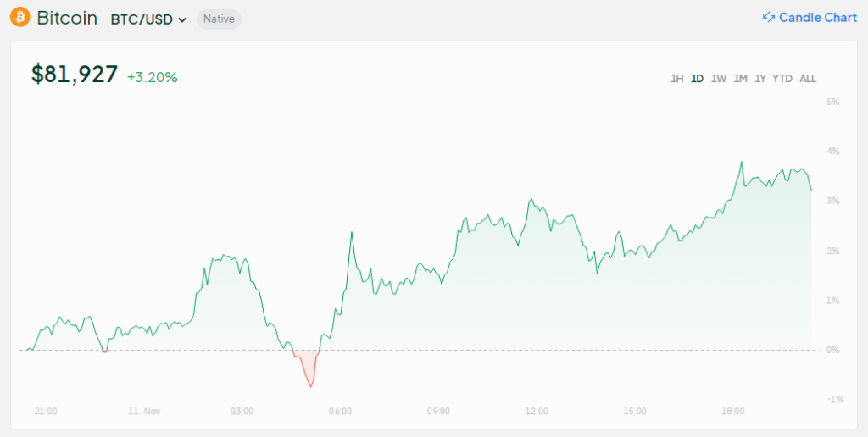The image size is (868, 437).
Task: Switch chart to 1M range
Action: pos(740,79)
